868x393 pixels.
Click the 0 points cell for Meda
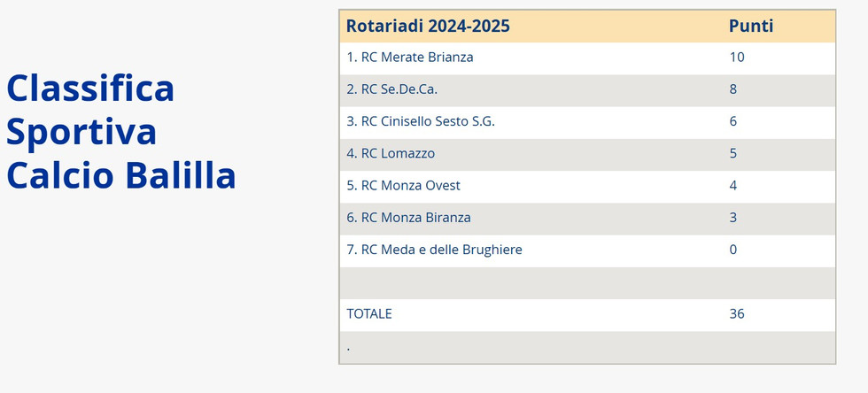click(733, 250)
